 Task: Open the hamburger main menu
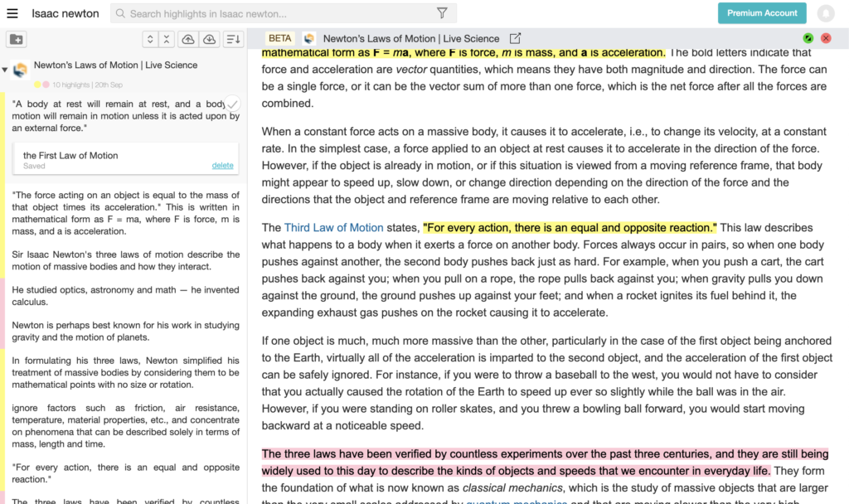[12, 13]
